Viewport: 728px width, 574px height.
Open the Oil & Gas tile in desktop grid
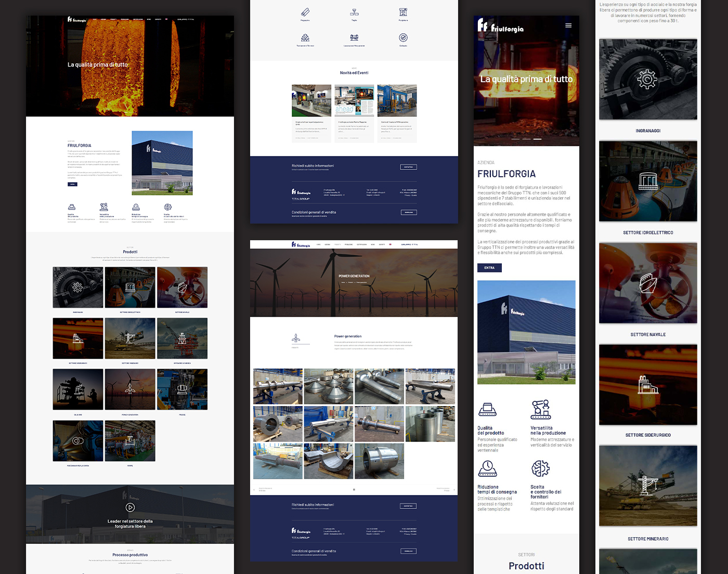78,389
